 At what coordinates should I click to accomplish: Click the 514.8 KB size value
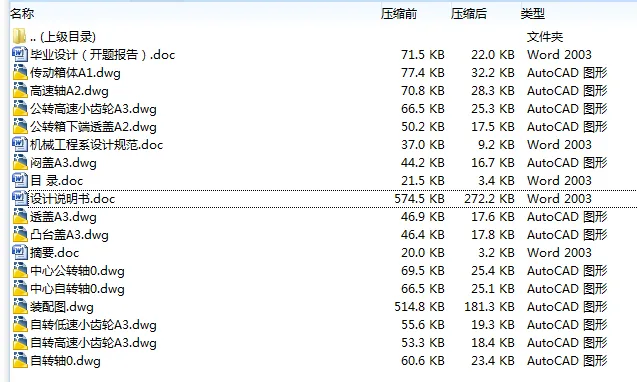point(419,306)
